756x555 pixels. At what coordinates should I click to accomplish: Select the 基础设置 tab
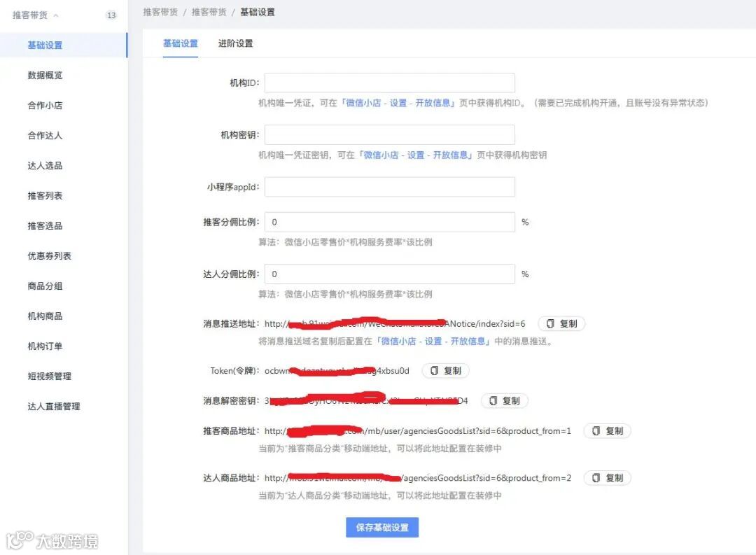coord(181,43)
